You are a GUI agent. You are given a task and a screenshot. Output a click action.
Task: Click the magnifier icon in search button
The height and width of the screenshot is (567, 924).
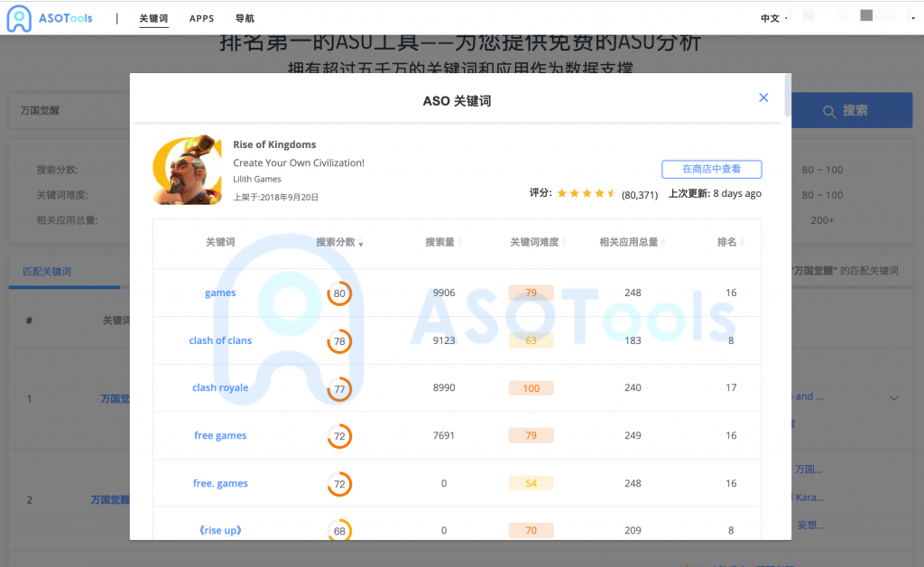[829, 111]
